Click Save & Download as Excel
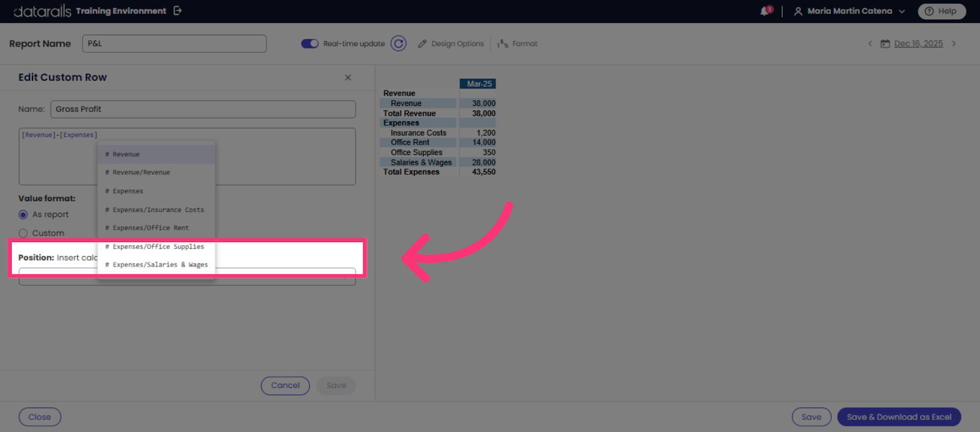Image resolution: width=980 pixels, height=432 pixels. [x=899, y=417]
